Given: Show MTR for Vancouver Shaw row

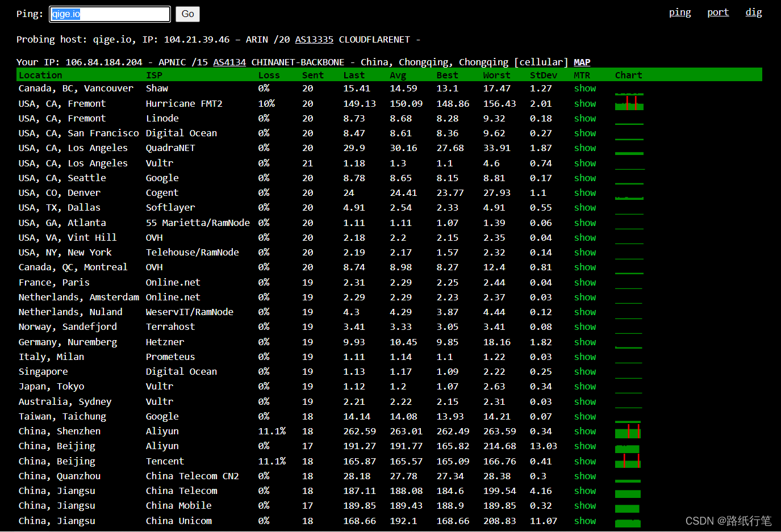Looking at the screenshot, I should (x=584, y=89).
